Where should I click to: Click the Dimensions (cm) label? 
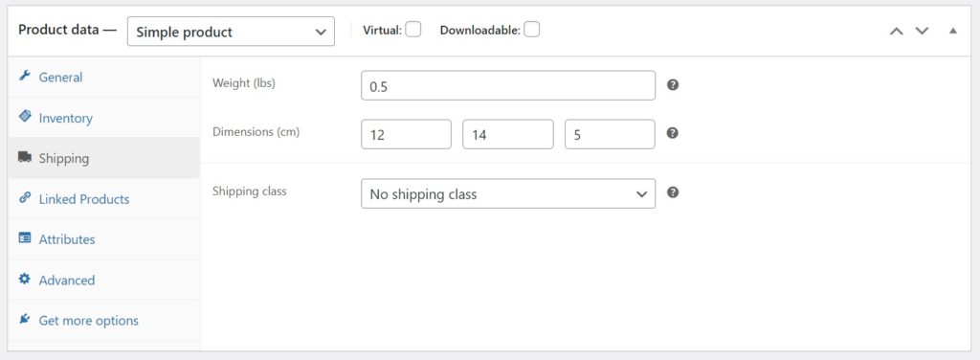(256, 132)
